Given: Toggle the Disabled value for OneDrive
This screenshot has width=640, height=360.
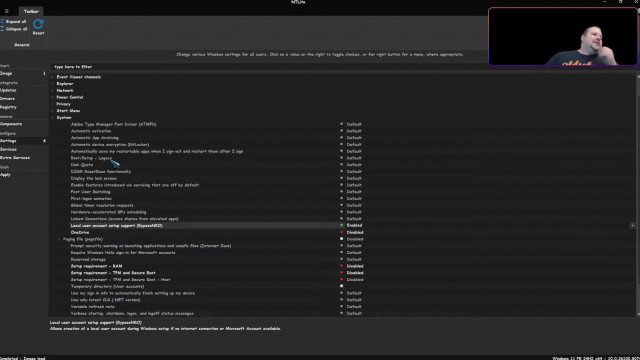Looking at the screenshot, I should [x=355, y=232].
